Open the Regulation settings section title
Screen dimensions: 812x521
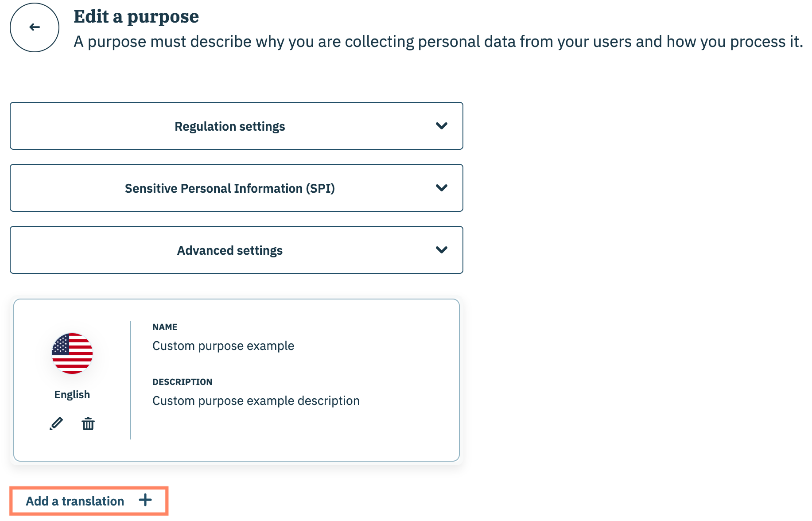pos(229,127)
